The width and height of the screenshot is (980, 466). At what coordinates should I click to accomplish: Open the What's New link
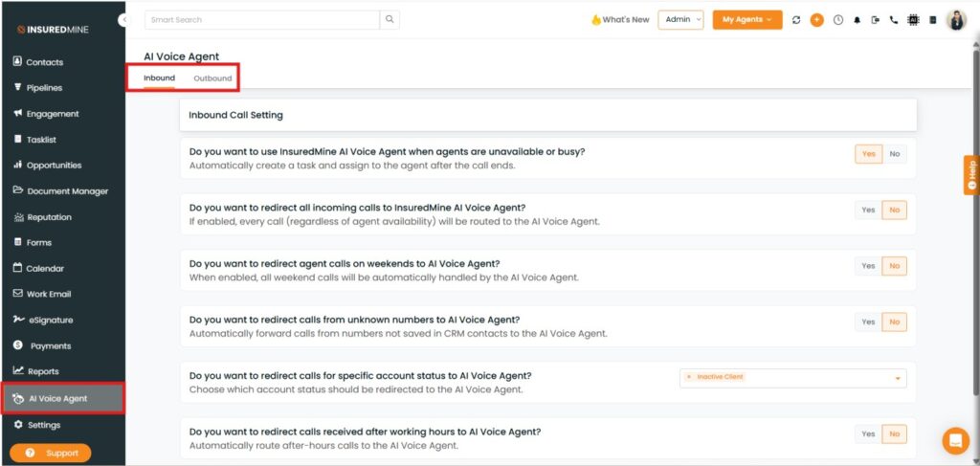pyautogui.click(x=619, y=19)
